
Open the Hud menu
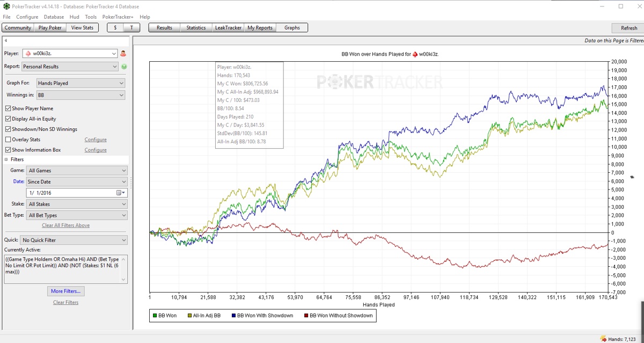(74, 17)
